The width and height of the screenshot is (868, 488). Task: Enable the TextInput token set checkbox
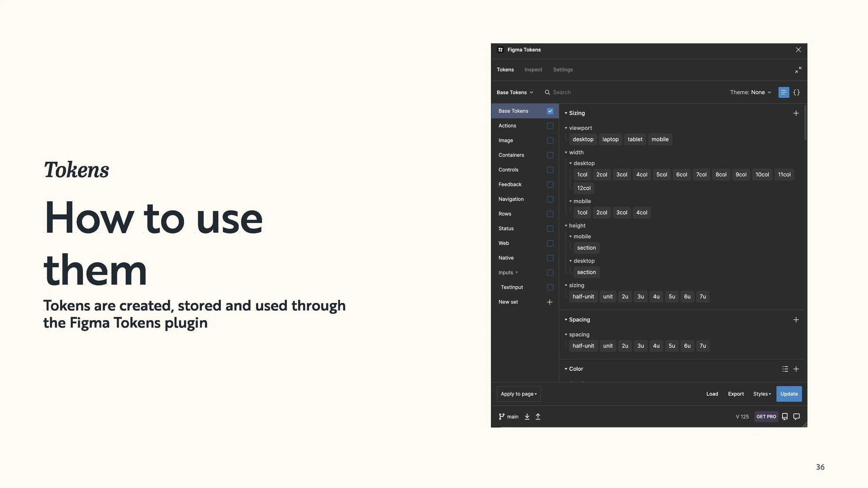click(x=550, y=287)
